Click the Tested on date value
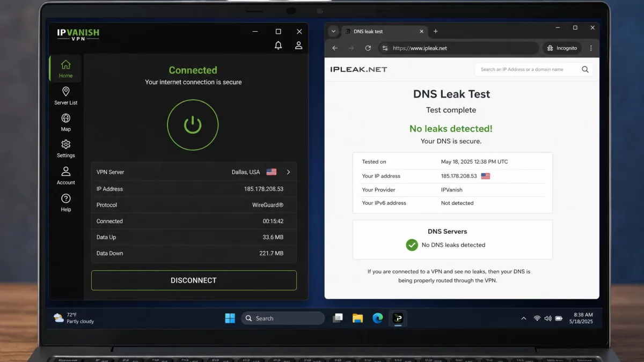 474,161
